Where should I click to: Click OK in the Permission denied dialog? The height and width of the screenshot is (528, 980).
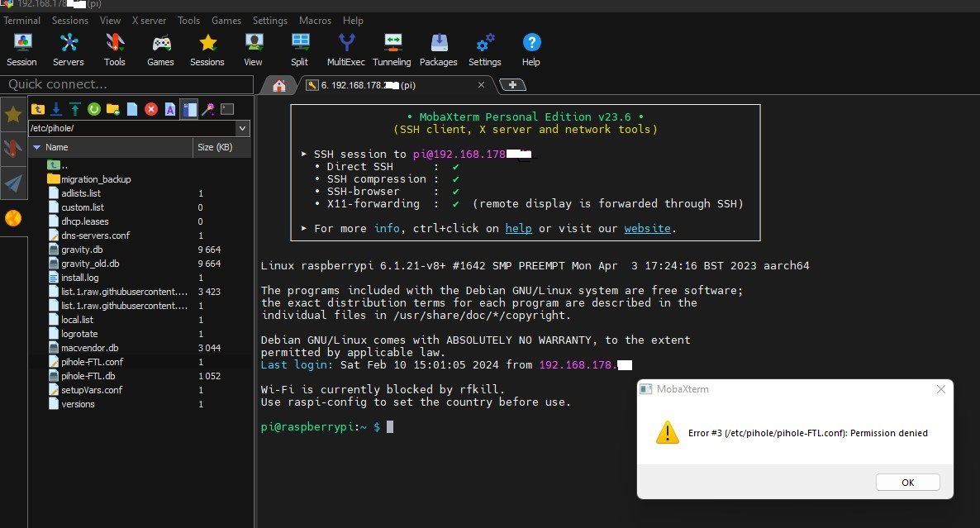(x=907, y=483)
